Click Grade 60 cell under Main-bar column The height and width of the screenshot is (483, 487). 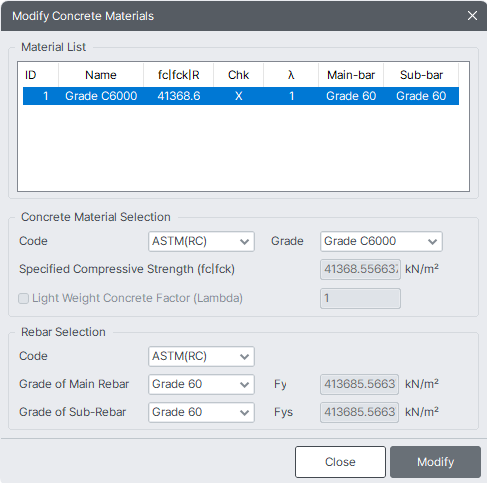pos(351,96)
